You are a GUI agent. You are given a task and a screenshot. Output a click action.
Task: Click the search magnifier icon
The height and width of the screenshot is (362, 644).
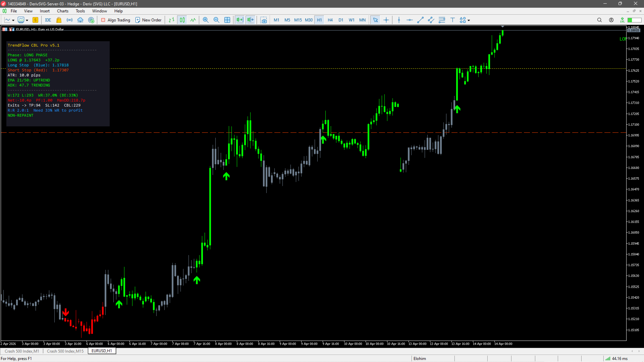599,20
